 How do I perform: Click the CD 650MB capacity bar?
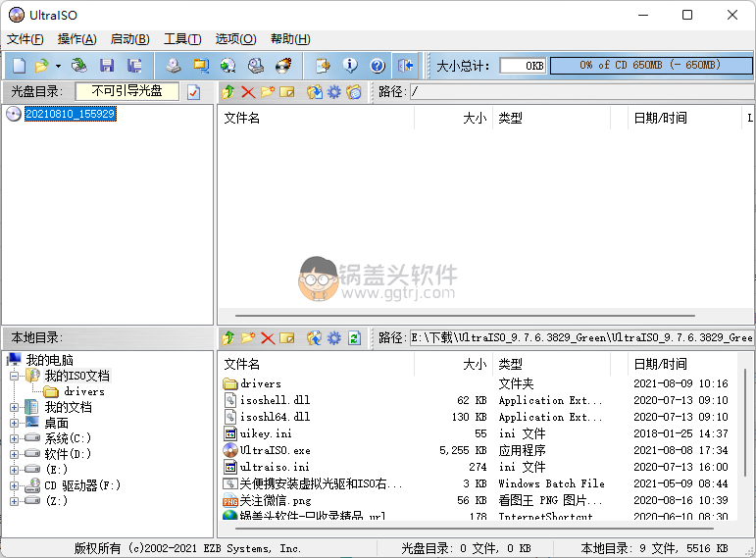click(651, 65)
